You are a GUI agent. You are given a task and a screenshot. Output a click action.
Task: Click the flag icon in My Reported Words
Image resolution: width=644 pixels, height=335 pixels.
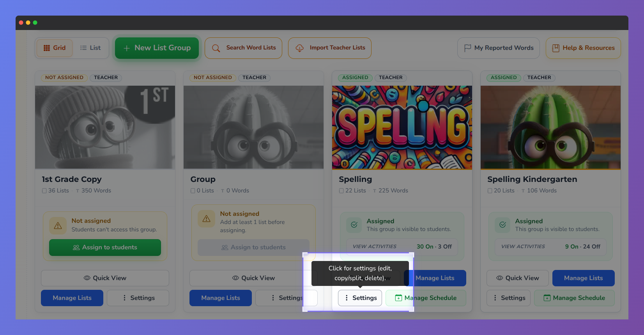tap(468, 48)
